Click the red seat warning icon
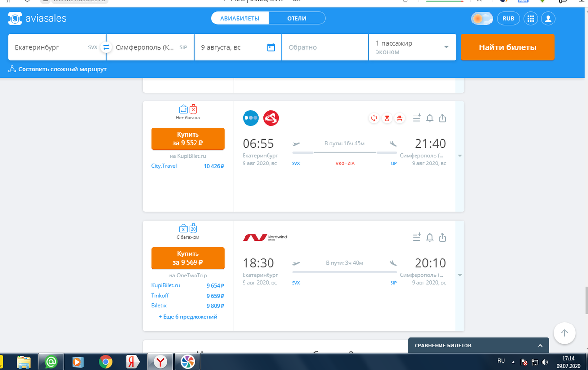Image resolution: width=588 pixels, height=370 pixels. (x=399, y=118)
